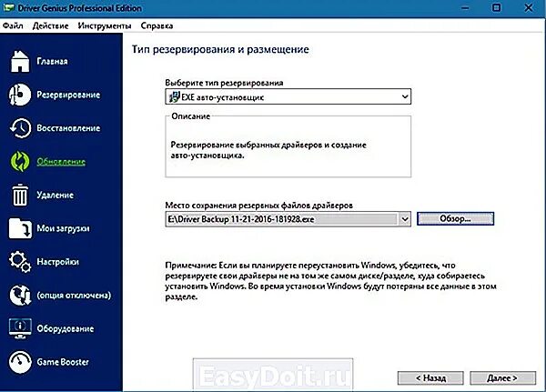Expand the save location path dropdown arrow

pos(405,219)
